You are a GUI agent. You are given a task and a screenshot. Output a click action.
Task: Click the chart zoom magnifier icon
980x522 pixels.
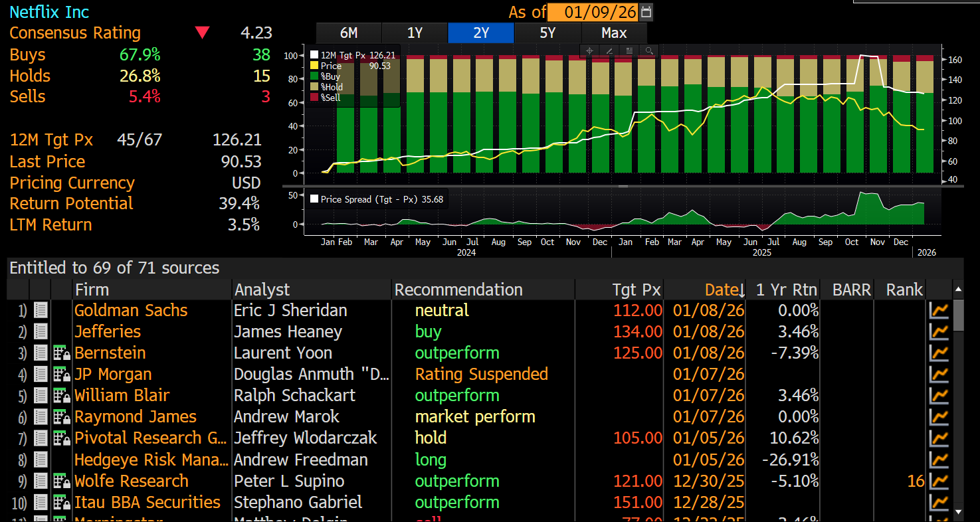click(648, 51)
